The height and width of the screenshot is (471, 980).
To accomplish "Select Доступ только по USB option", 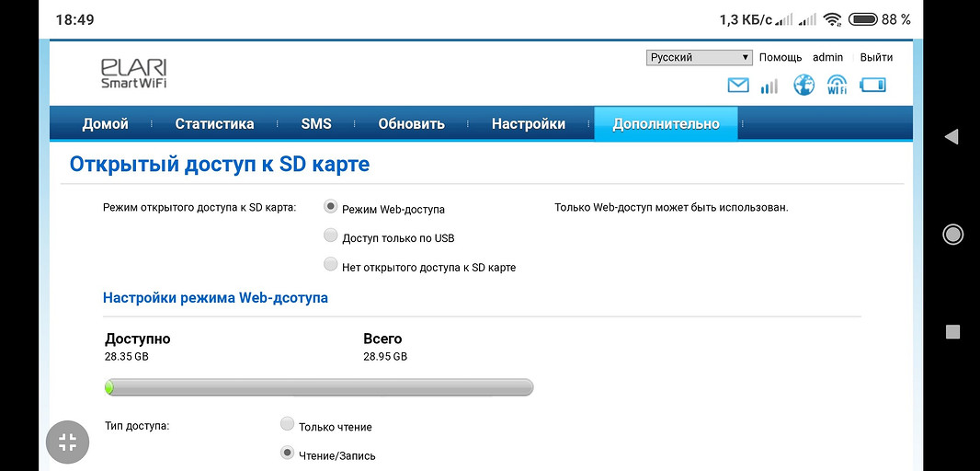I will click(331, 235).
